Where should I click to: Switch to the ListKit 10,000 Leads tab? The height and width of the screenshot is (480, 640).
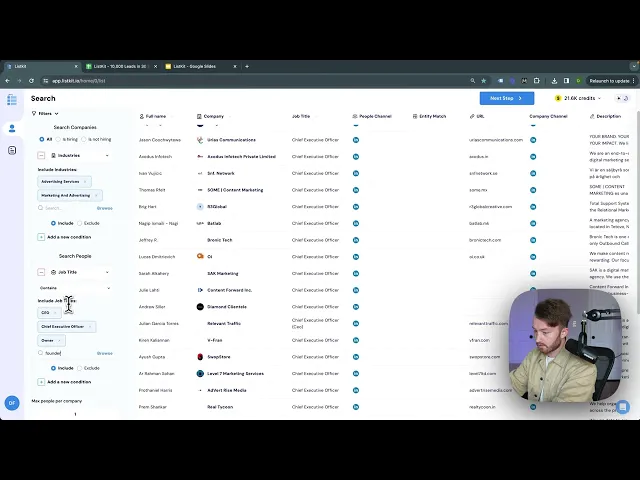(121, 66)
